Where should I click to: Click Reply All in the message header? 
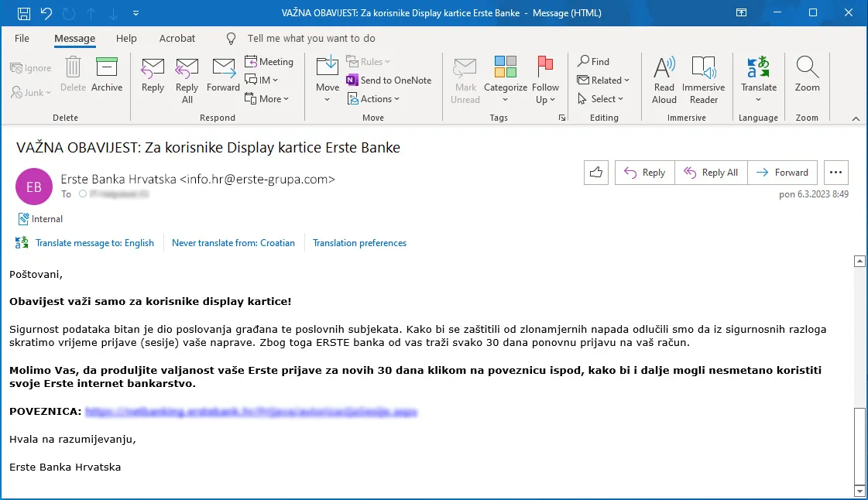coord(712,173)
